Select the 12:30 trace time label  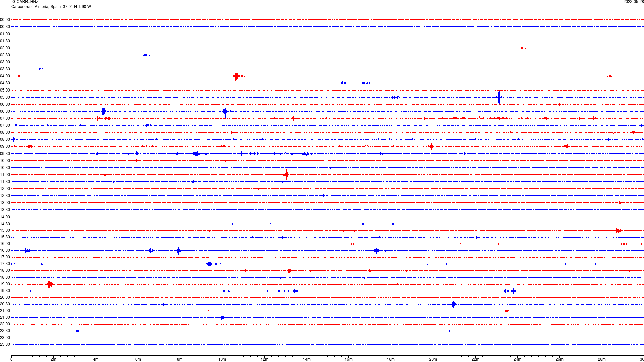click(x=5, y=196)
